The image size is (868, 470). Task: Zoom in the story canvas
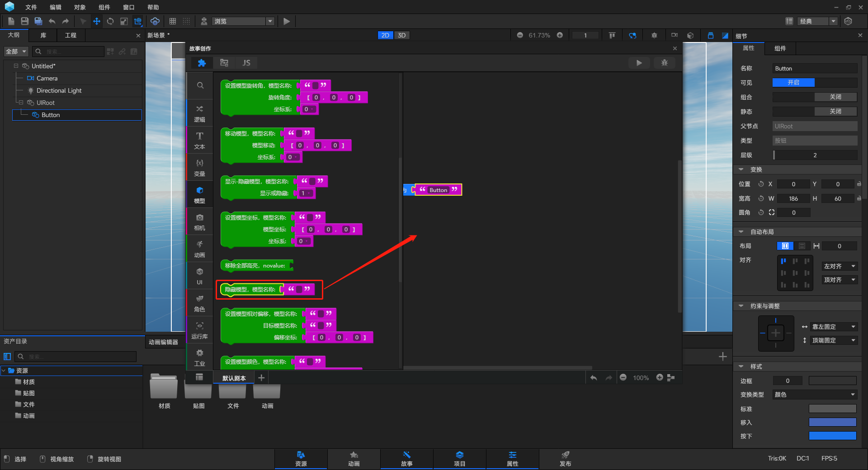660,377
